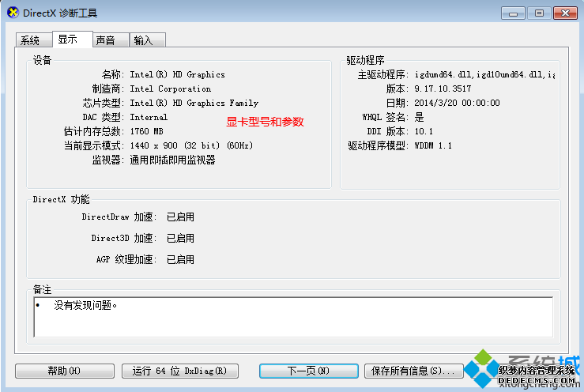Click note text '没有发现问题。'
The width and height of the screenshot is (584, 392).
[x=85, y=305]
